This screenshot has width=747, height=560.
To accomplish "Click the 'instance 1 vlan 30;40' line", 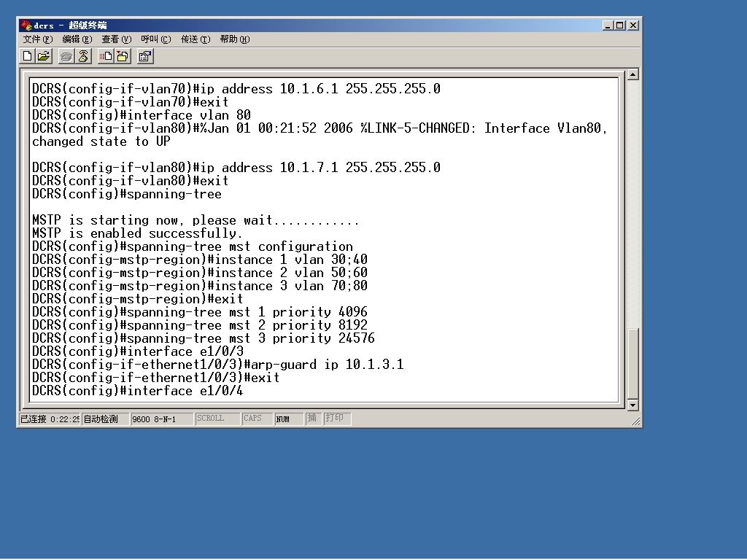I will [200, 260].
